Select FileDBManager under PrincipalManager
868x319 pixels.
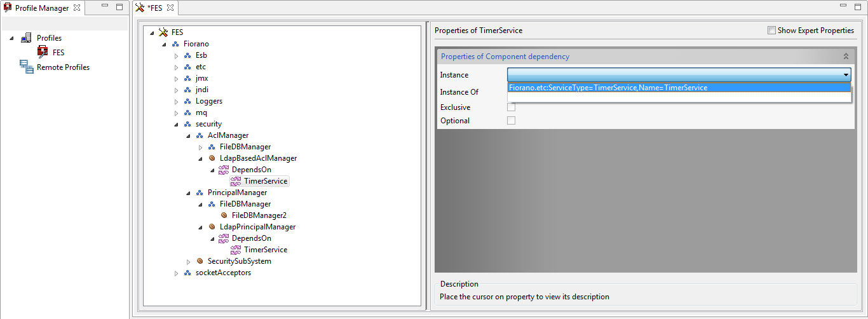coord(245,204)
